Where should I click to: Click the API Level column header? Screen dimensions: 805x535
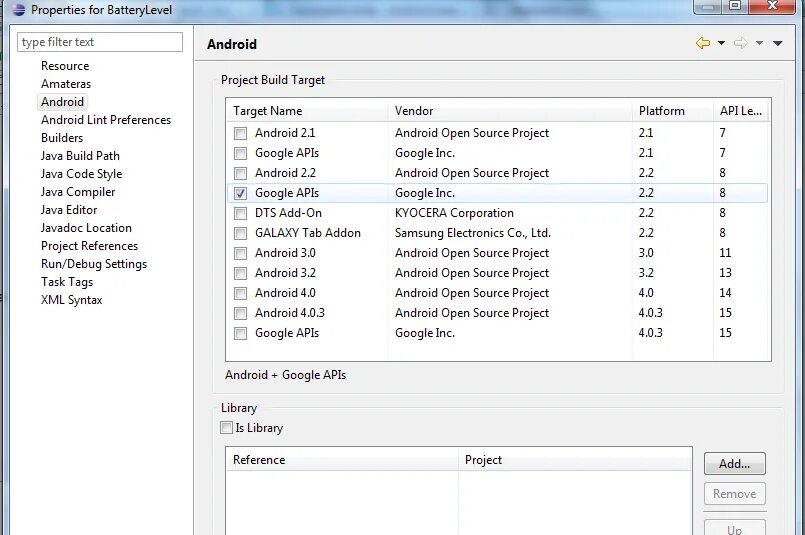(x=741, y=110)
